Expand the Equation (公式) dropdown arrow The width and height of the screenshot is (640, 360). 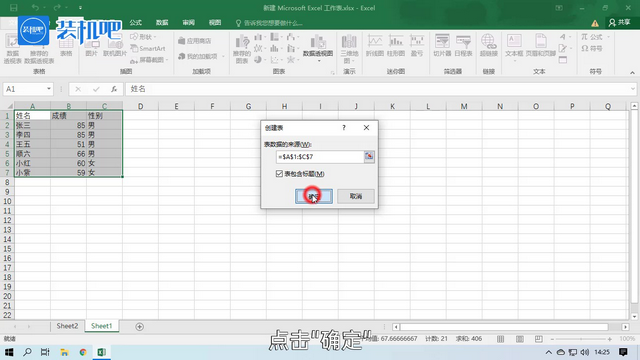coord(608,37)
